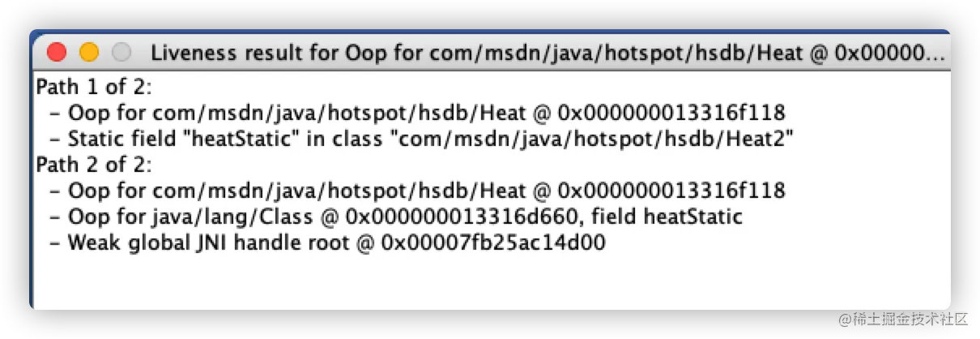Viewport: 980px width, 339px height.
Task: Click the Static field "heatStatic" line
Action: pos(420,139)
